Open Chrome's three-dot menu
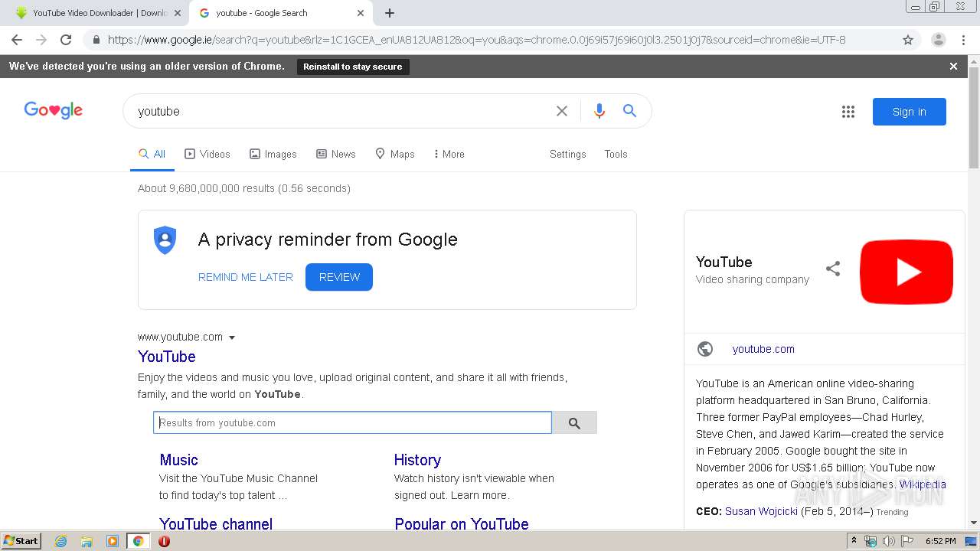Screen dimensions: 980x551 pos(962,40)
